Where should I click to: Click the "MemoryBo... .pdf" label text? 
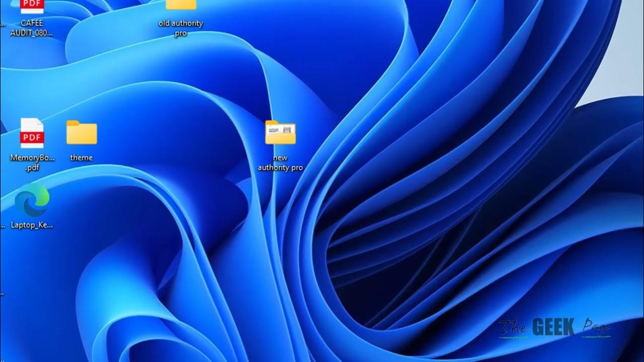click(x=32, y=163)
